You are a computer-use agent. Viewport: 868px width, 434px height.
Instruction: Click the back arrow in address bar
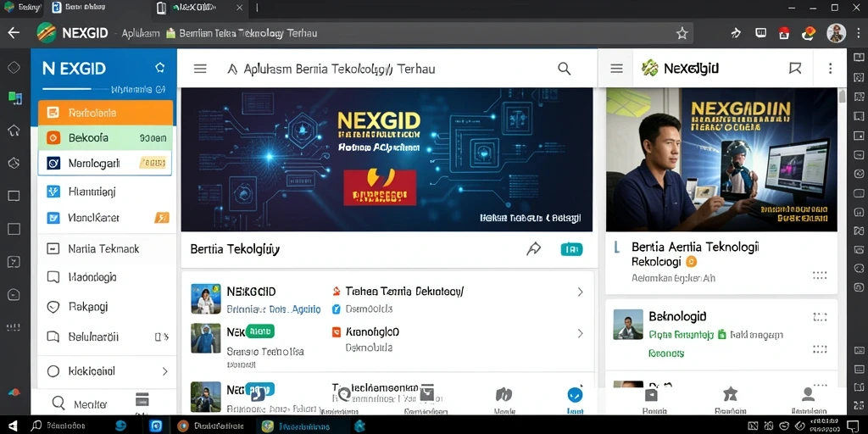[14, 33]
